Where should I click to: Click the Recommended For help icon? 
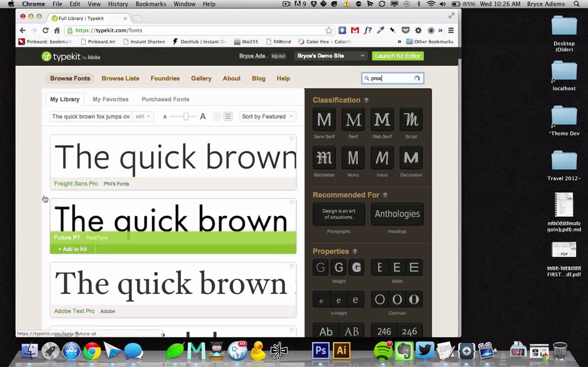pos(385,195)
